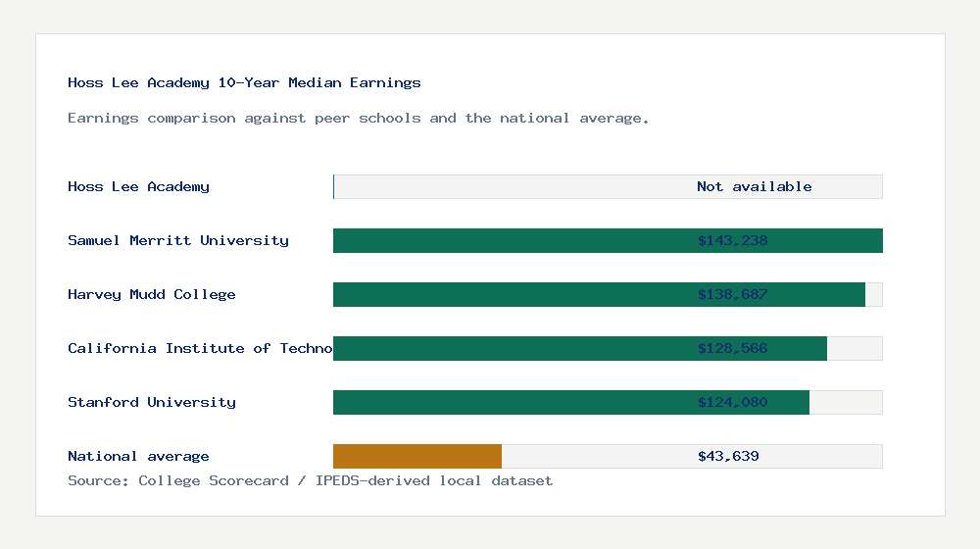Viewport: 980px width, 549px height.
Task: Click the $143,238 earnings value
Action: click(732, 240)
